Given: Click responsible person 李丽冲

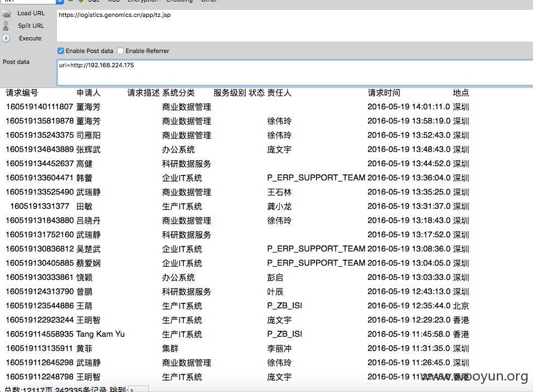Looking at the screenshot, I should point(280,348).
